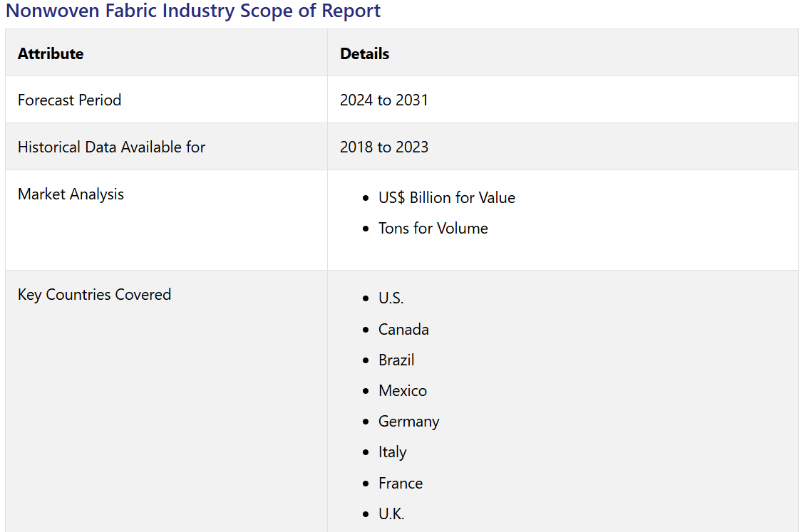Viewport: 804px width, 532px height.
Task: Click the bullet marker beside Tons for Volume
Action: pyautogui.click(x=366, y=229)
